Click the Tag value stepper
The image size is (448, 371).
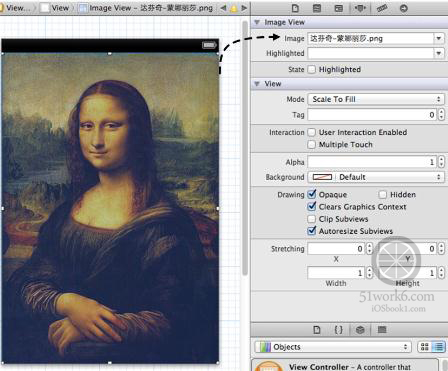pos(442,115)
